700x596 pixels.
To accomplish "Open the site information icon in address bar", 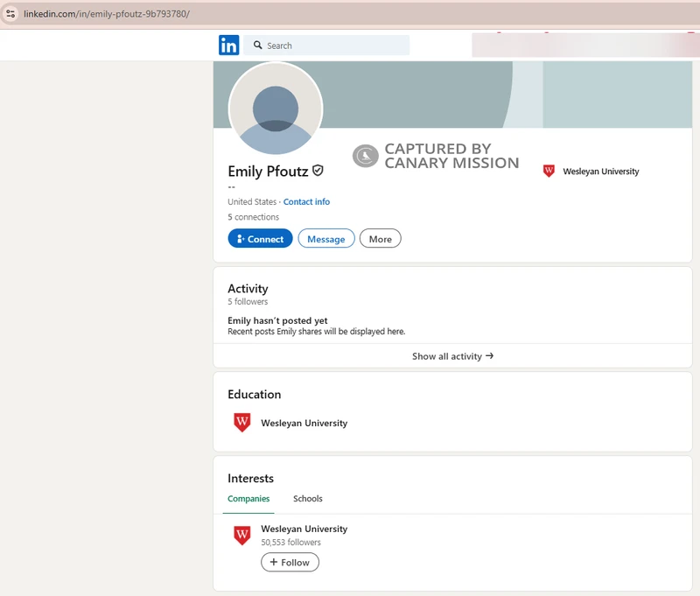I will point(10,14).
